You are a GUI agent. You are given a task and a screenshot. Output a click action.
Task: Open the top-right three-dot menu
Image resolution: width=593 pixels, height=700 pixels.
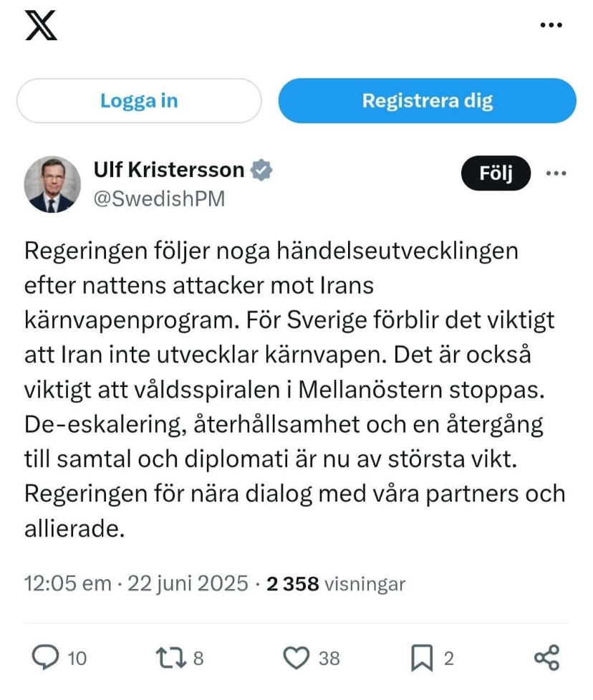(x=550, y=25)
